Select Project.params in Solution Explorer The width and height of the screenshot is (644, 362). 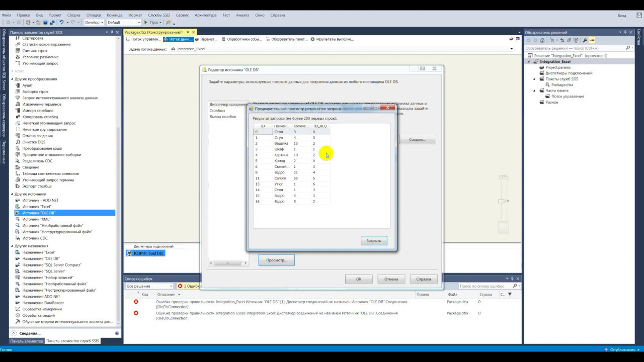click(x=558, y=67)
